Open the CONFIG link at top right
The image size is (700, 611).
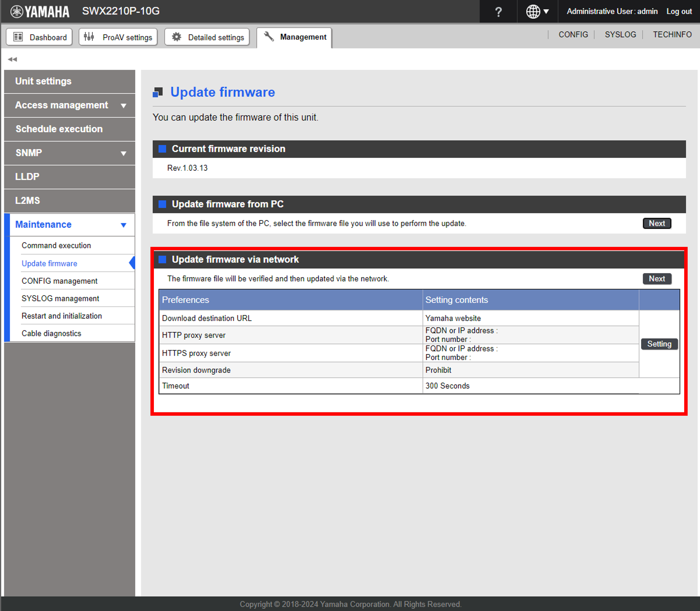573,34
